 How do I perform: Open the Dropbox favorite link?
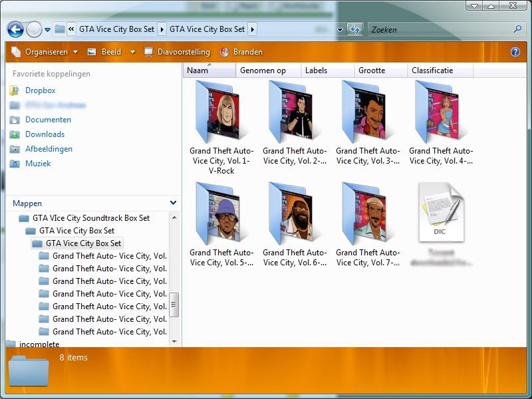pos(41,90)
